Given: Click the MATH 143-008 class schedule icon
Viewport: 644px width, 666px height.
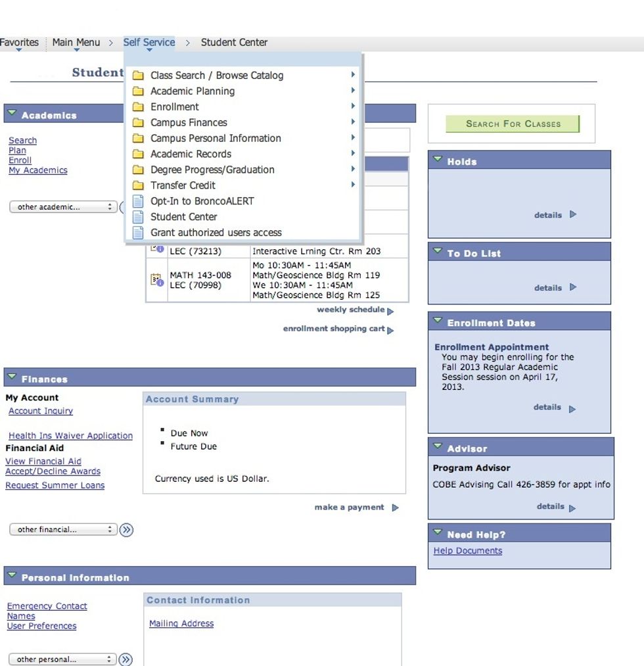Looking at the screenshot, I should (156, 280).
